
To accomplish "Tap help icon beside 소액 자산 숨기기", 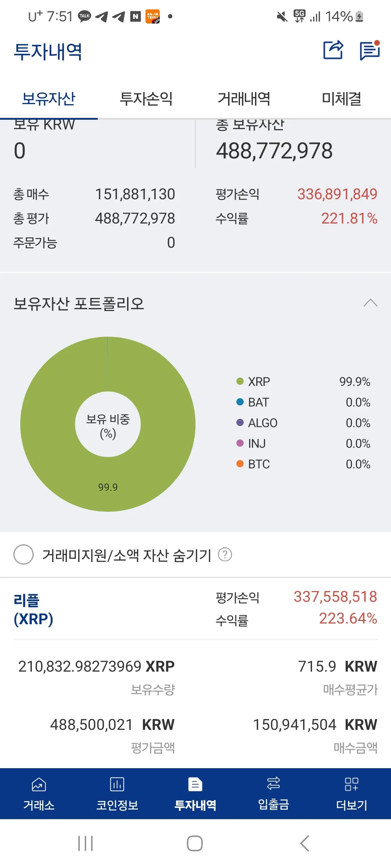I will [225, 554].
